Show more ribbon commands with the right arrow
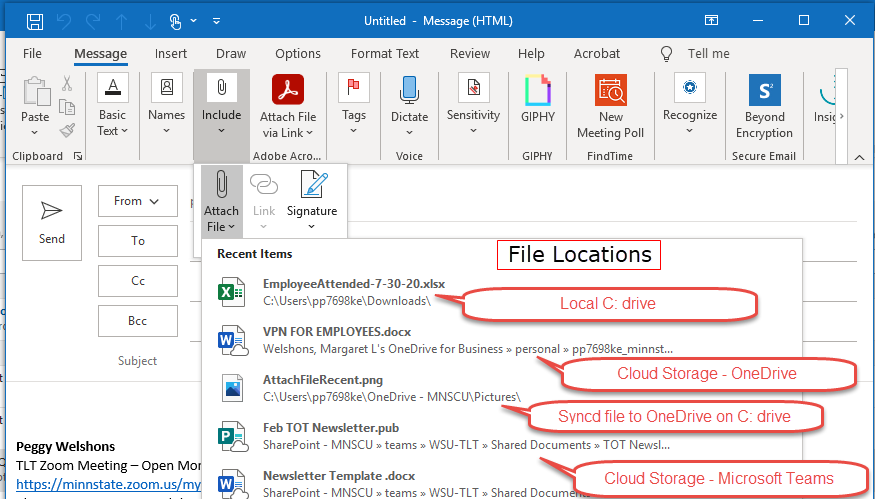The width and height of the screenshot is (875, 499). pyautogui.click(x=842, y=116)
